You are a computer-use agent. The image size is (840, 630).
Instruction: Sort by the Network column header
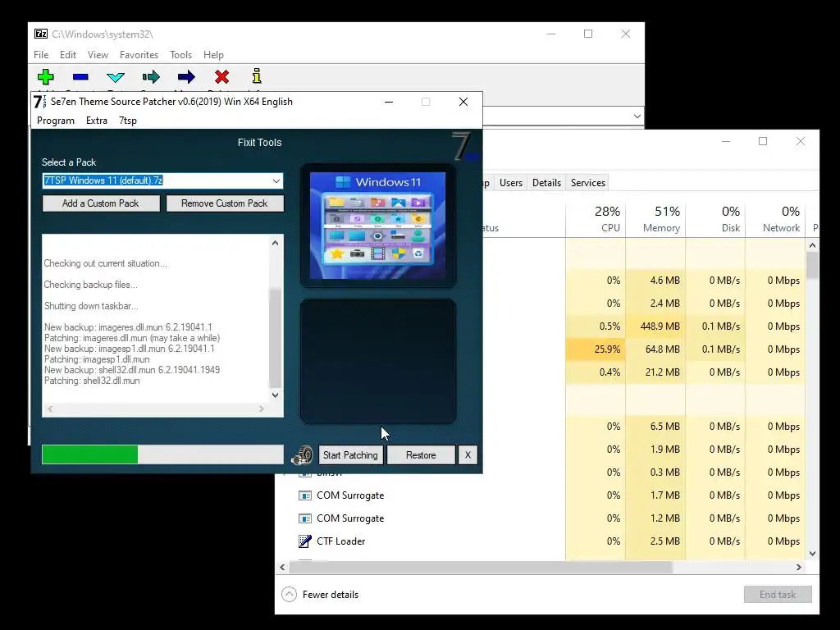pyautogui.click(x=776, y=219)
